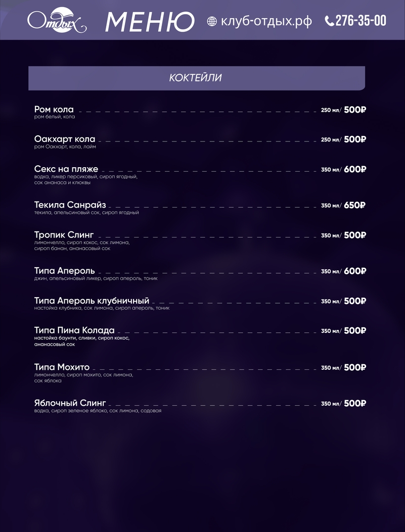Click the Типа Пина Колада ingredients text
This screenshot has width=405, height=532.
82,341
